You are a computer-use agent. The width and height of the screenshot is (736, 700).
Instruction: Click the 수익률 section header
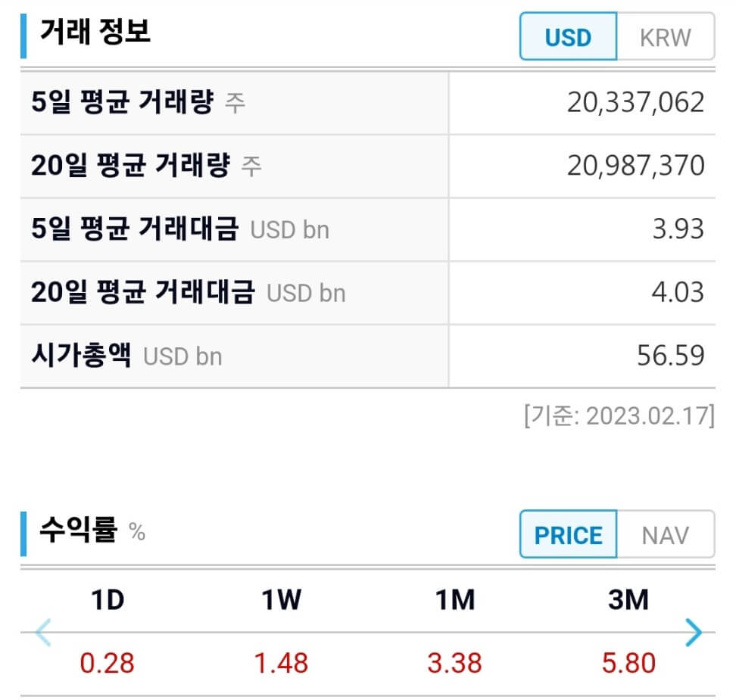tap(76, 529)
